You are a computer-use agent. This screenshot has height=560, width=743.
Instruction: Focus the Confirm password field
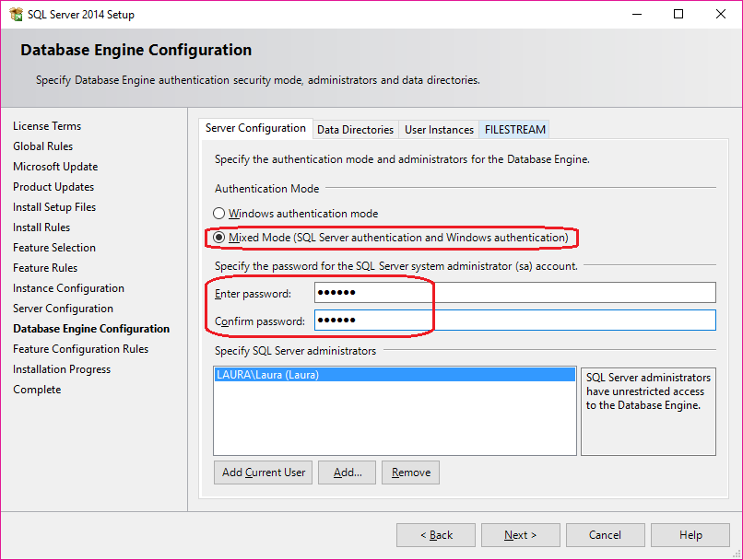[515, 320]
